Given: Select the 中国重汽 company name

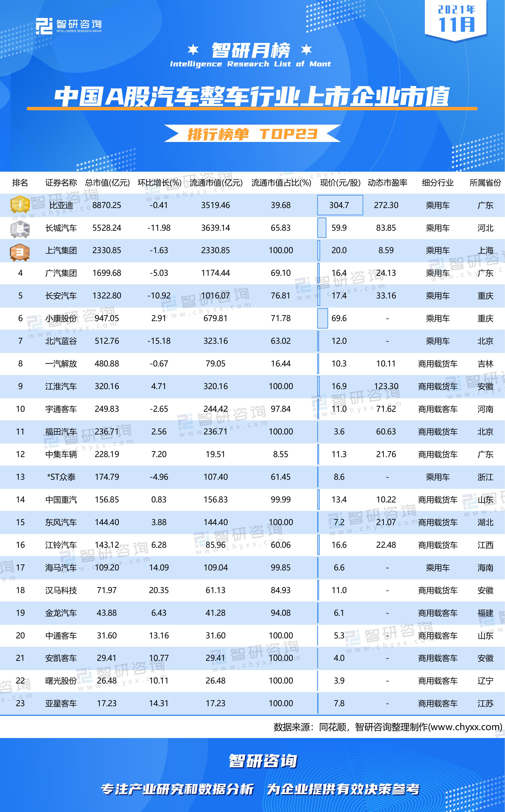Looking at the screenshot, I should click(x=61, y=499).
